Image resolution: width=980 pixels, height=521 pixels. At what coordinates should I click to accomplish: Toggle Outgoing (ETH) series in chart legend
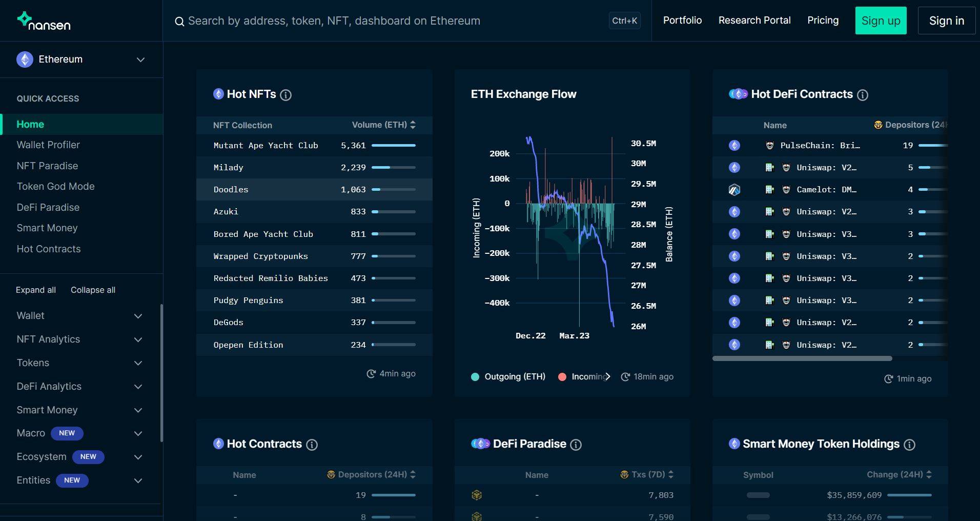508,376
